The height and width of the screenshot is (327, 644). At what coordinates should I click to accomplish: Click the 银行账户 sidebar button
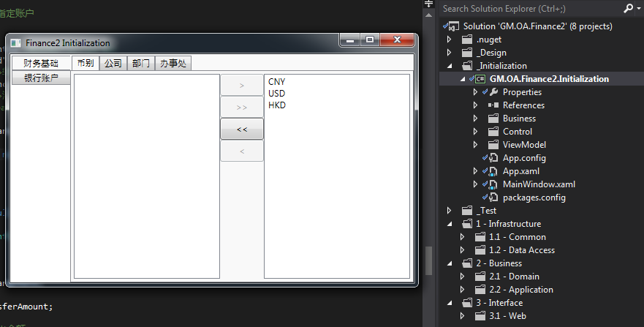(x=42, y=78)
